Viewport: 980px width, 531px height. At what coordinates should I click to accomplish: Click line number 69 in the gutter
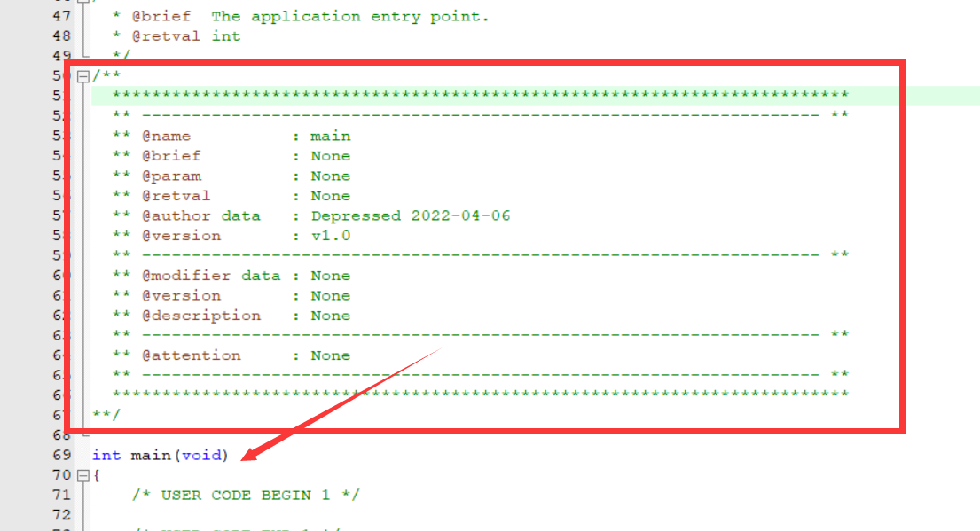point(62,456)
